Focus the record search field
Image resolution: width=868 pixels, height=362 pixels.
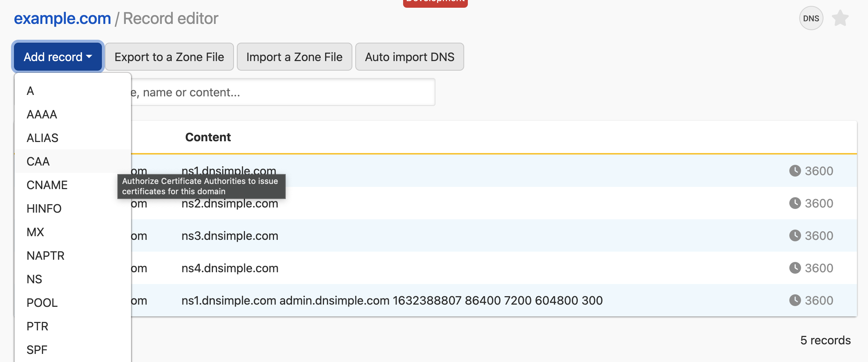click(x=282, y=92)
